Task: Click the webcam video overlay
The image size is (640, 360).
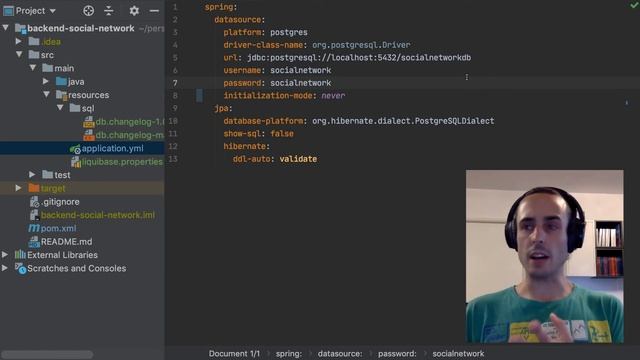Action: pyautogui.click(x=544, y=256)
